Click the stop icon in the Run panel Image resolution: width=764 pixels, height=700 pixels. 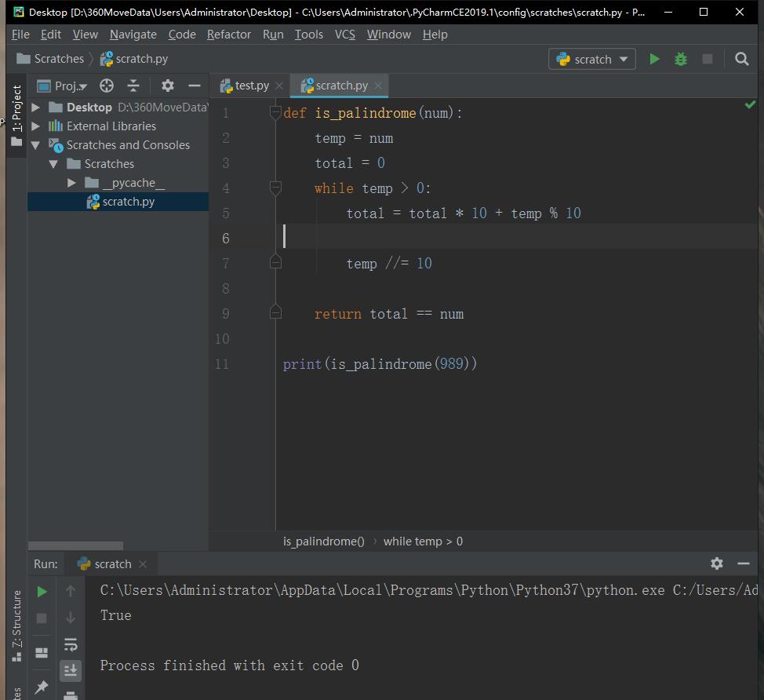41,618
